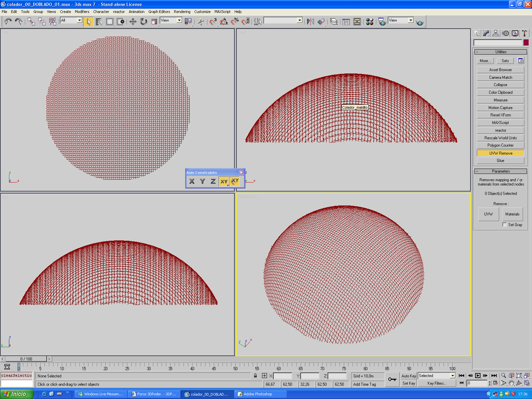Switch to the Hierarchy command panel
The image size is (532, 399).
[x=496, y=33]
